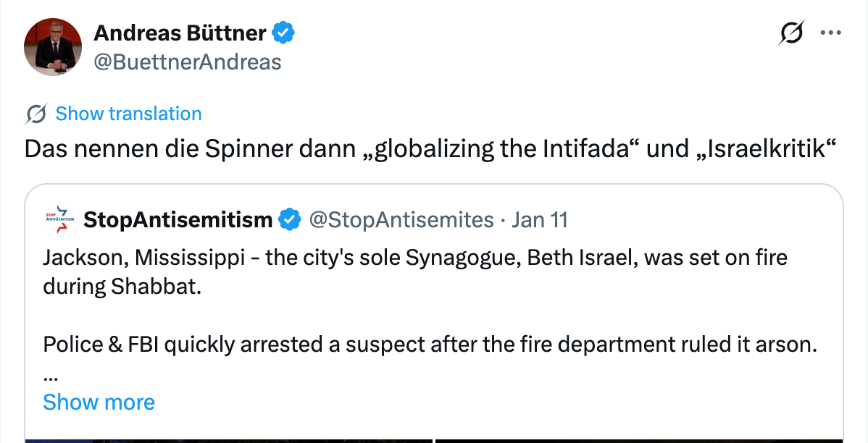868x443 pixels.
Task: Click the Jan 11 timestamp
Action: (540, 219)
